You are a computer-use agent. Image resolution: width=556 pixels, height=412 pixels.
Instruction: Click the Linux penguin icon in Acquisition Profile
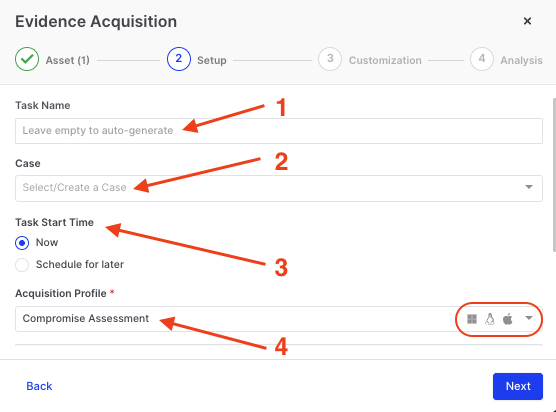pyautogui.click(x=490, y=319)
